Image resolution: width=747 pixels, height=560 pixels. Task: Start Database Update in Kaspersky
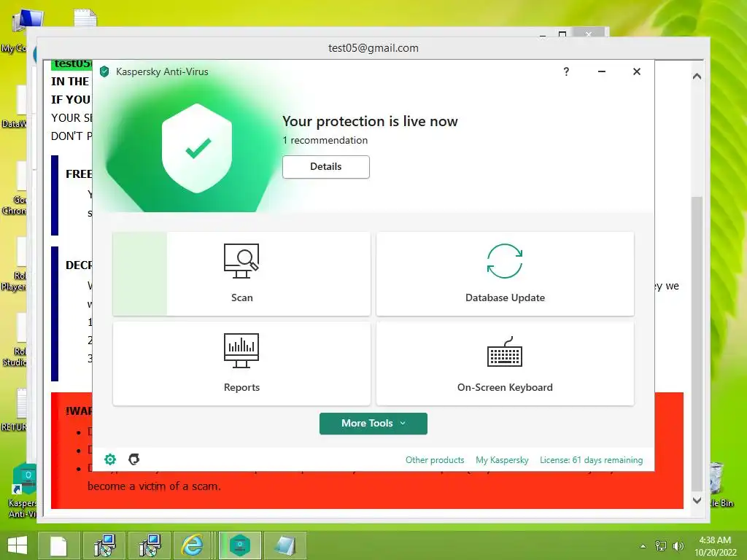[x=505, y=274]
